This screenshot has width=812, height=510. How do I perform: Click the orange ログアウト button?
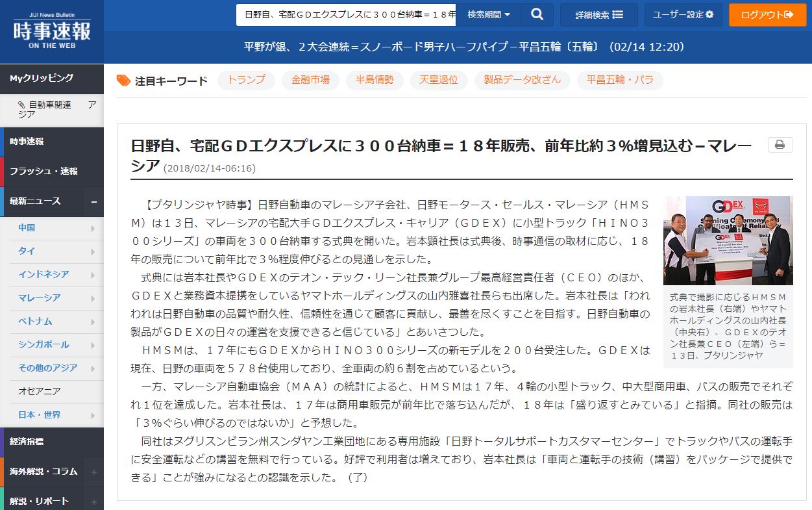pyautogui.click(x=767, y=14)
